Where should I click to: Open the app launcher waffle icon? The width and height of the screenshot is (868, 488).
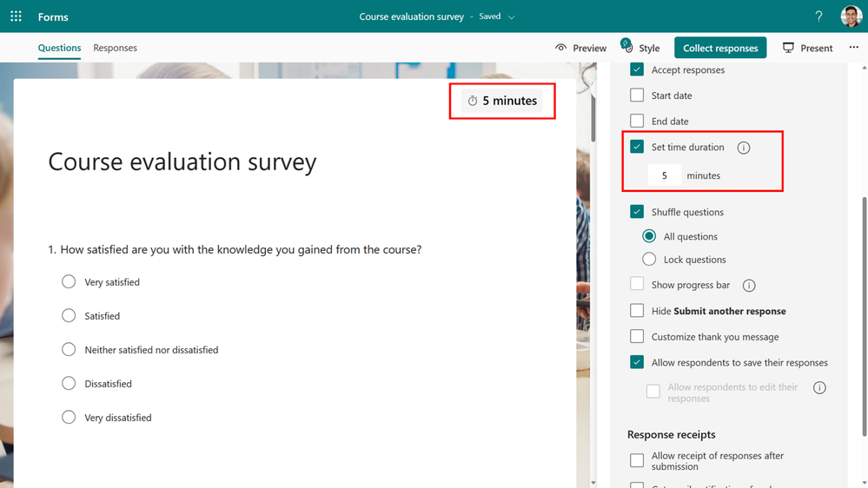(16, 16)
